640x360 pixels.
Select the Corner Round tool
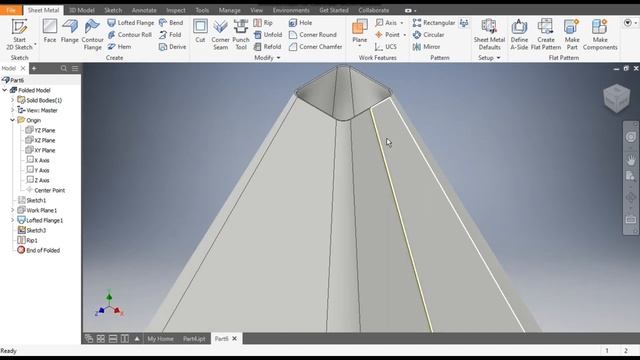(x=313, y=35)
